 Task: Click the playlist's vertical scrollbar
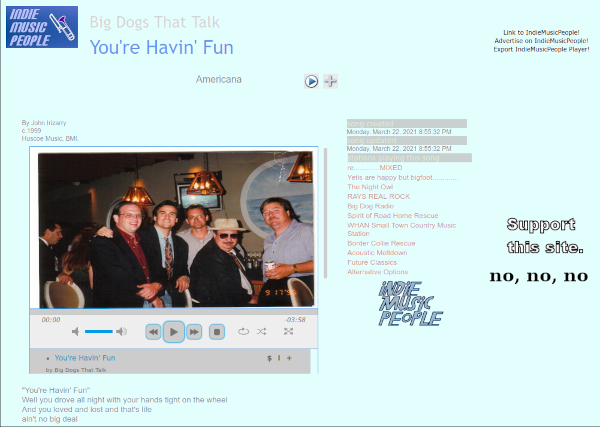pos(325,213)
